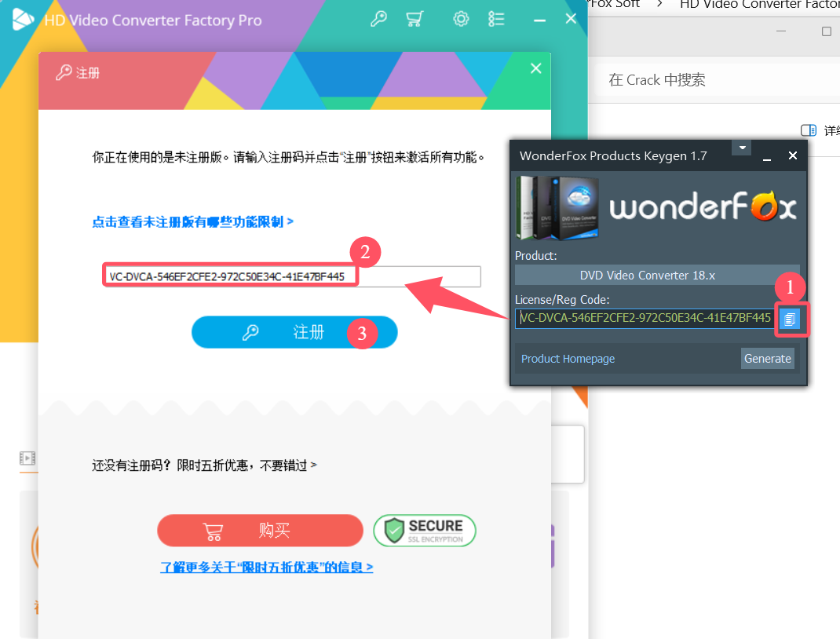Click the details pane icon in Explorer
Screen dimensions: 840x639
[x=808, y=130]
